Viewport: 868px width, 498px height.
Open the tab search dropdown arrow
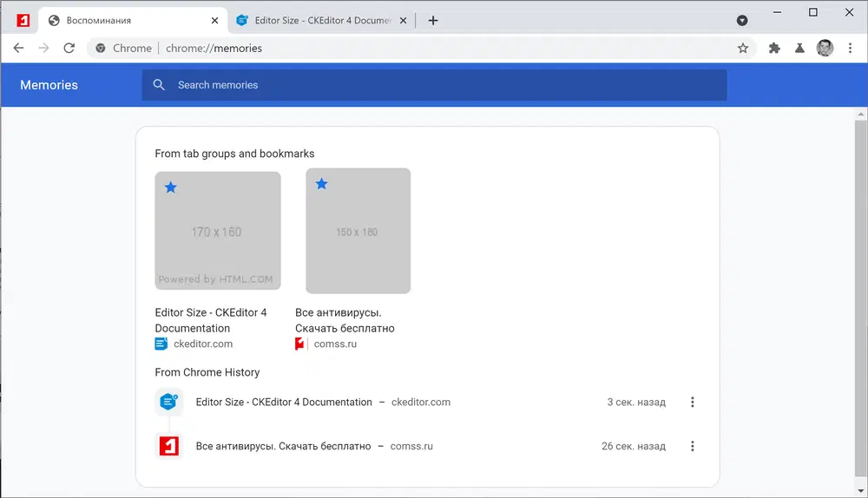(742, 21)
